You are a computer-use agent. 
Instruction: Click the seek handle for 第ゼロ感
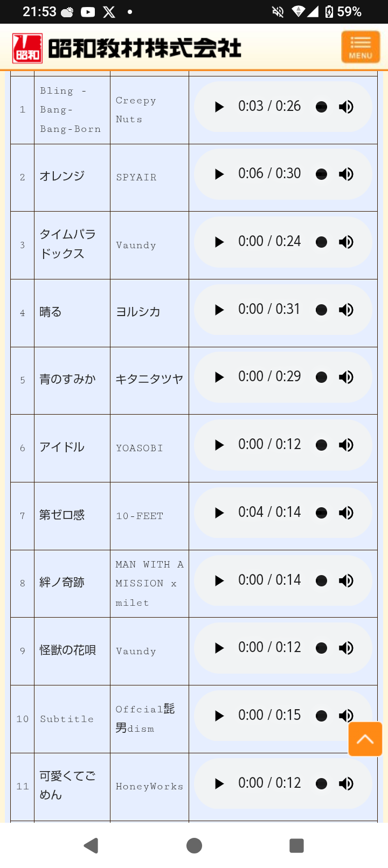(x=321, y=513)
